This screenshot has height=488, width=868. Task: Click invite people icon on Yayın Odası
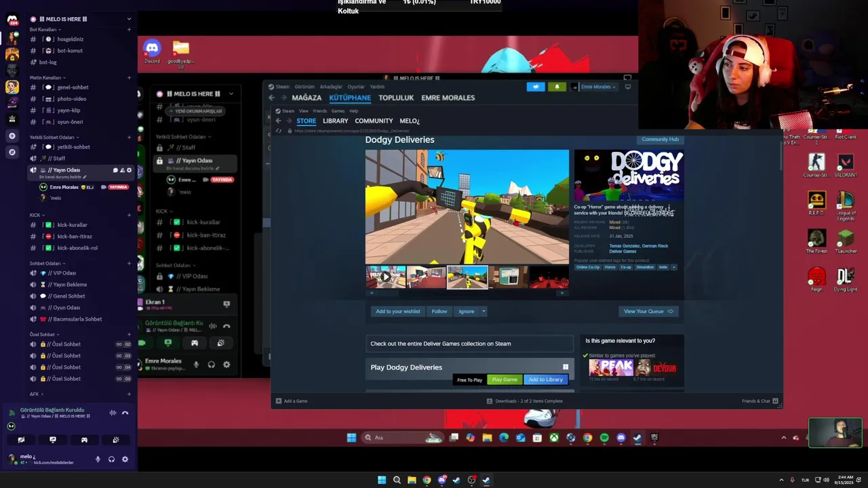(122, 170)
